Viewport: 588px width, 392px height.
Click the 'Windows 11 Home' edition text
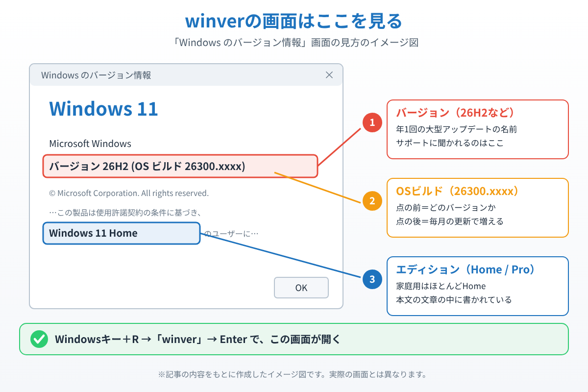point(93,233)
